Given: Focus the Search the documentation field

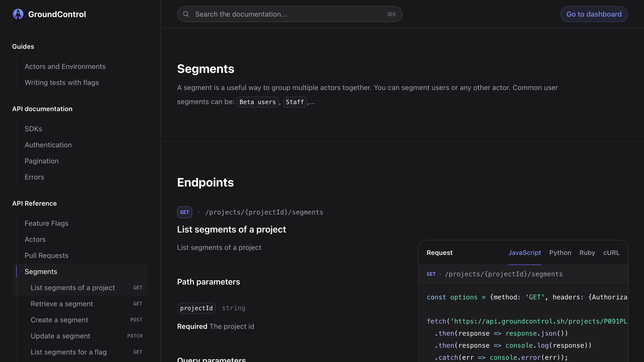Looking at the screenshot, I should click(x=290, y=14).
